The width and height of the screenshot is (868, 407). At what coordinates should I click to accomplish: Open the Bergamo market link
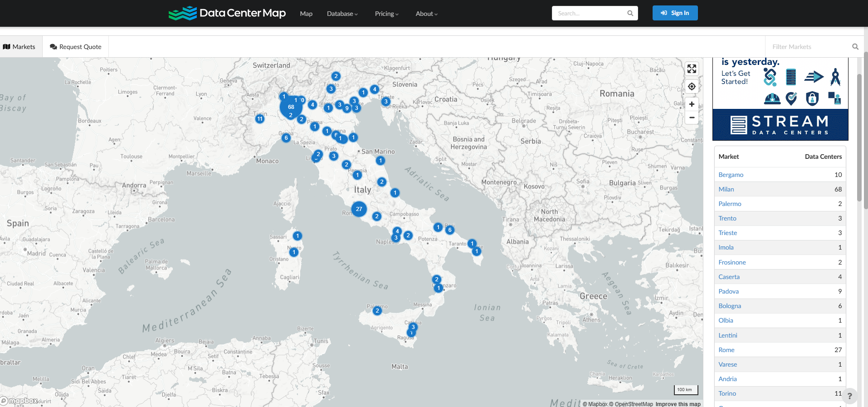coord(731,175)
